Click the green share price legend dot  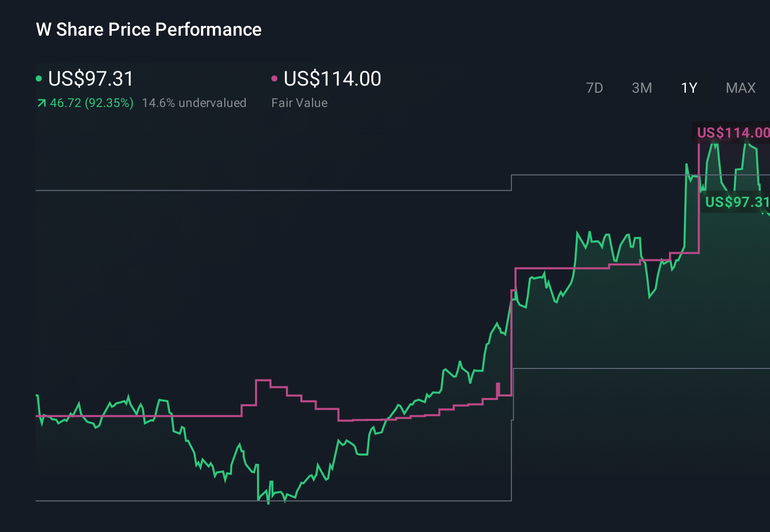[x=39, y=77]
